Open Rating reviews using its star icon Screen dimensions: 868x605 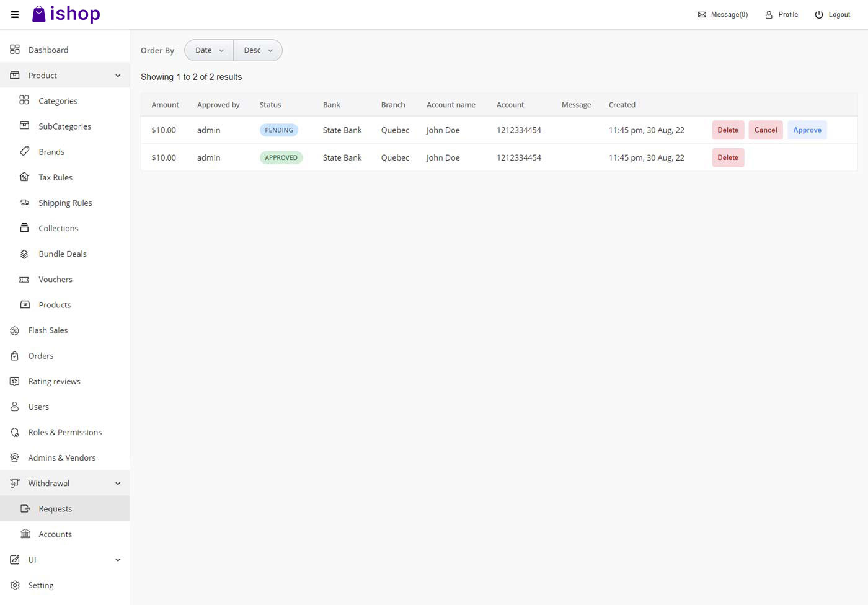tap(14, 381)
